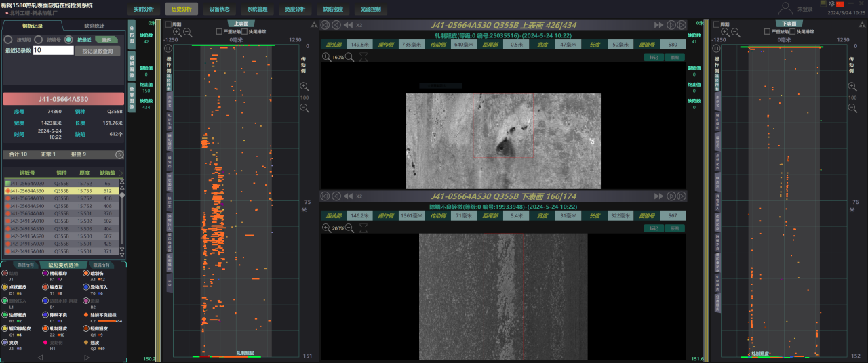
Task: Click the 最近记录数 input field
Action: [52, 50]
